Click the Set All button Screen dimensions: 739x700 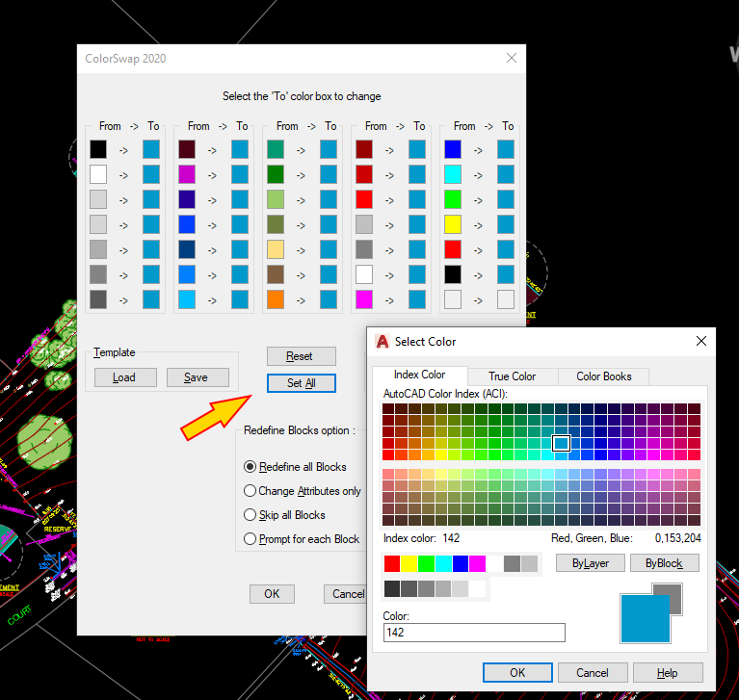[302, 383]
